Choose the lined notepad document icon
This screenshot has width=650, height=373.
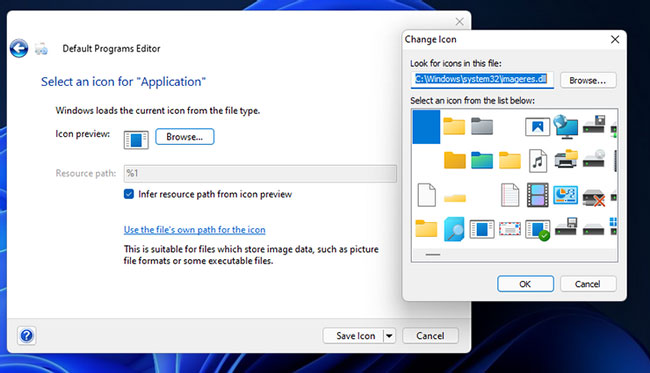click(509, 195)
